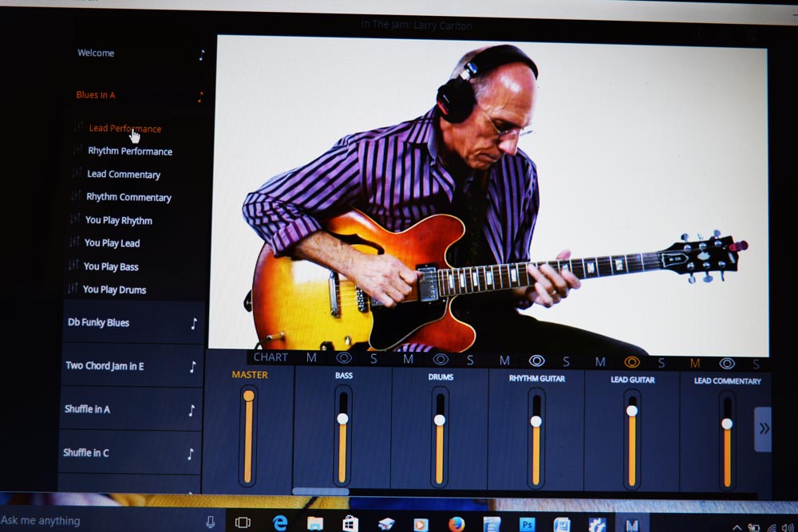This screenshot has height=532, width=798.
Task: Click the mixer icon left of You Play Lead
Action: coord(73,242)
